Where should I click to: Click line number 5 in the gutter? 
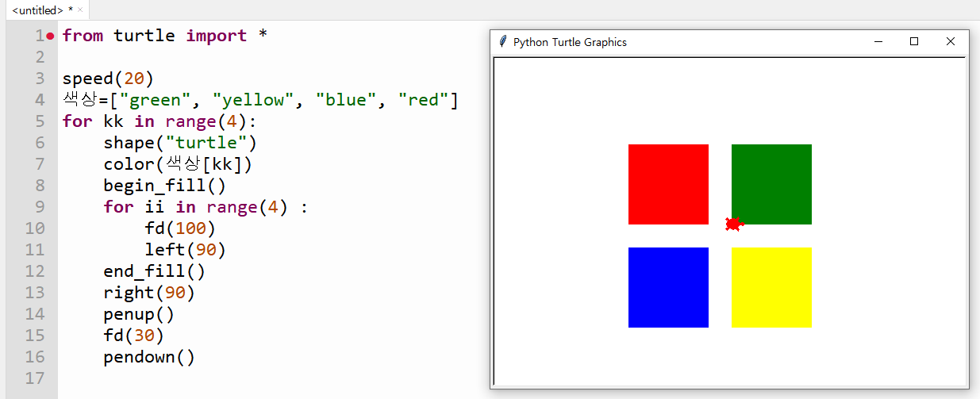(x=40, y=121)
